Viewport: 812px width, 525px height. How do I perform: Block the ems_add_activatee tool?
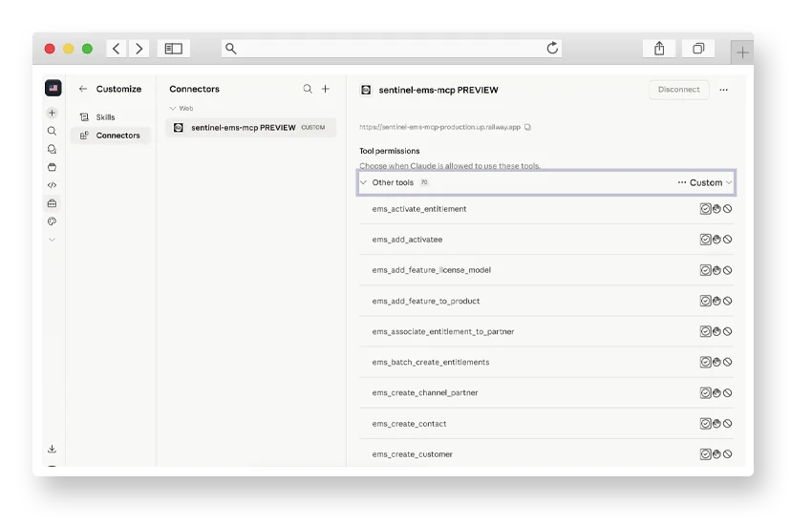tap(728, 240)
